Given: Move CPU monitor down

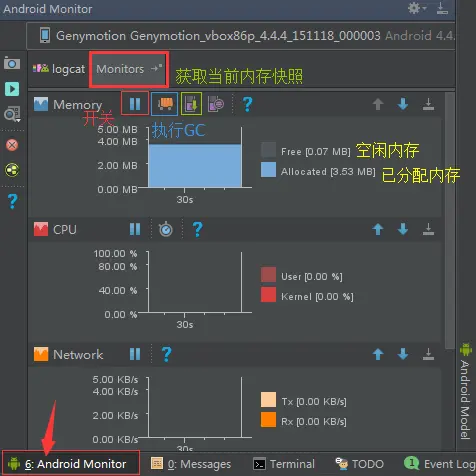Looking at the screenshot, I should coord(403,229).
